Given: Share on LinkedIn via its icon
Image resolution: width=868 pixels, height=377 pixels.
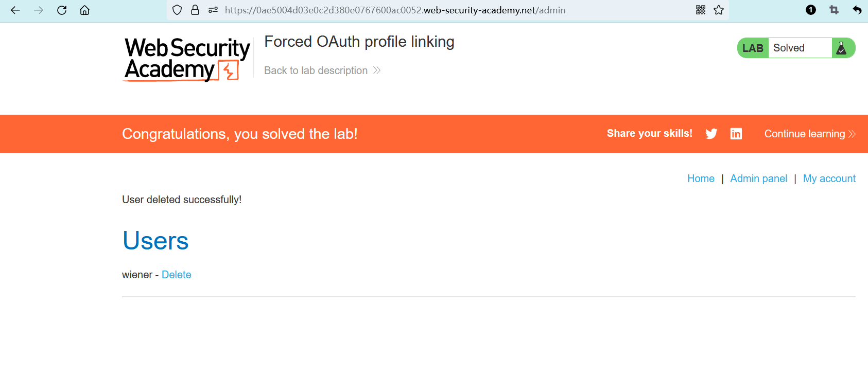Looking at the screenshot, I should click(736, 134).
